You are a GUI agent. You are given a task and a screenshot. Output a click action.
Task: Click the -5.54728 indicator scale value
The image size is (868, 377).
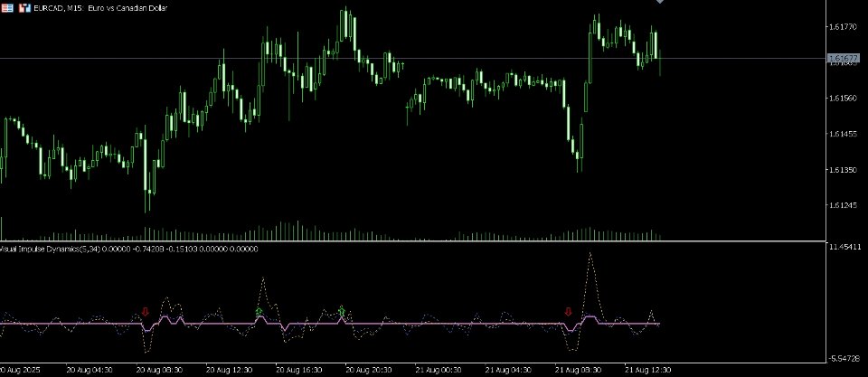tap(844, 359)
